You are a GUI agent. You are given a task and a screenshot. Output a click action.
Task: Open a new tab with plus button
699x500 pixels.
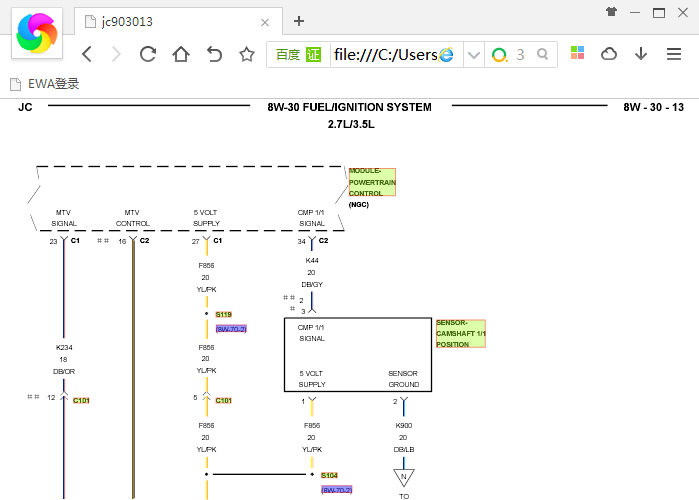pyautogui.click(x=299, y=21)
